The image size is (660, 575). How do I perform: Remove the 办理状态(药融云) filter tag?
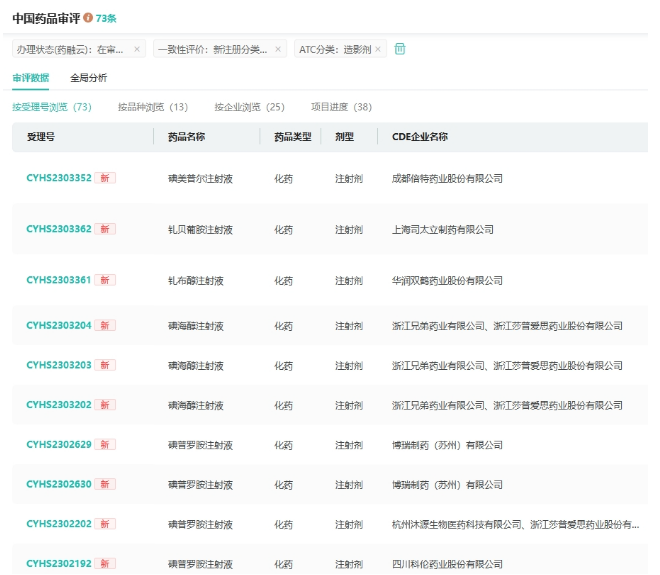pos(137,49)
